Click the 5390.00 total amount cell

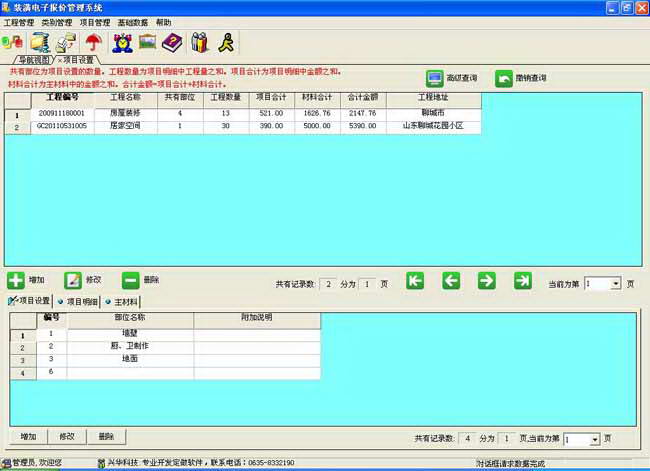(x=363, y=126)
